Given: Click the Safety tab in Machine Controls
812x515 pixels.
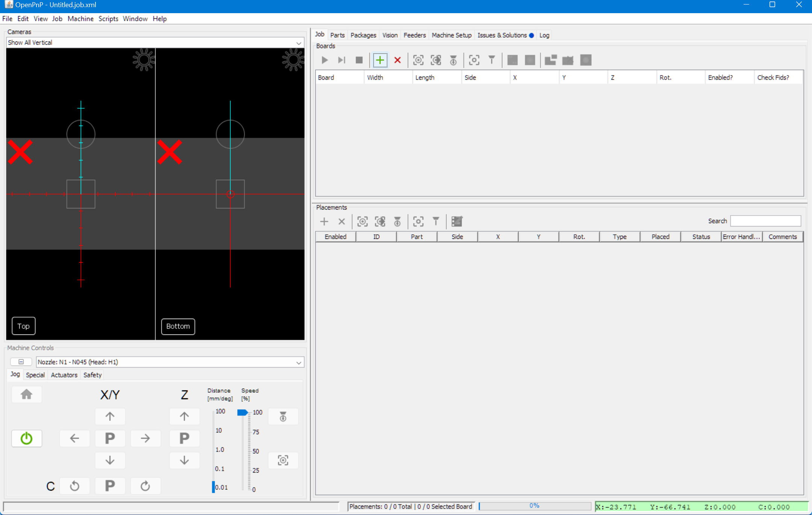Looking at the screenshot, I should [92, 375].
